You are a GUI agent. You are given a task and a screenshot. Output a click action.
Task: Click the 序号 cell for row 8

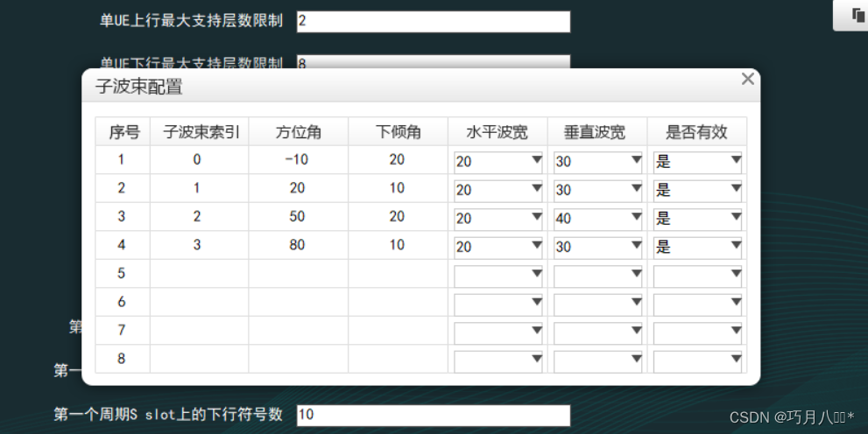coord(123,359)
